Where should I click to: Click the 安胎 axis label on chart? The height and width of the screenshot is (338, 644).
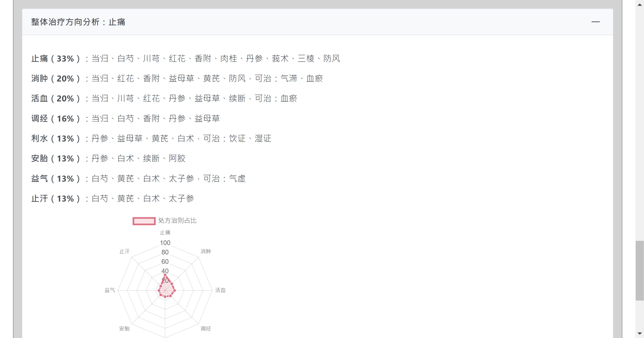pos(125,329)
